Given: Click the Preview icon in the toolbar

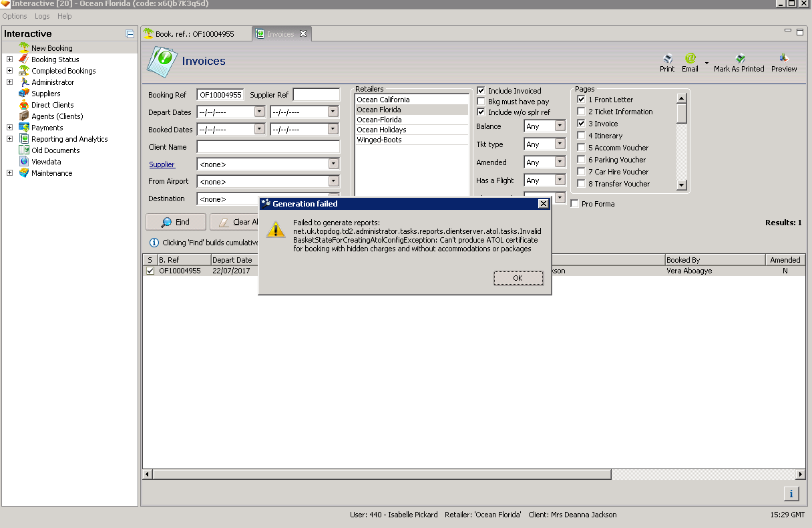Looking at the screenshot, I should pyautogui.click(x=784, y=59).
